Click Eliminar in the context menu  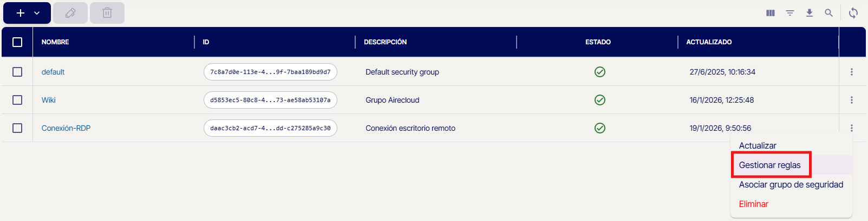pyautogui.click(x=753, y=204)
